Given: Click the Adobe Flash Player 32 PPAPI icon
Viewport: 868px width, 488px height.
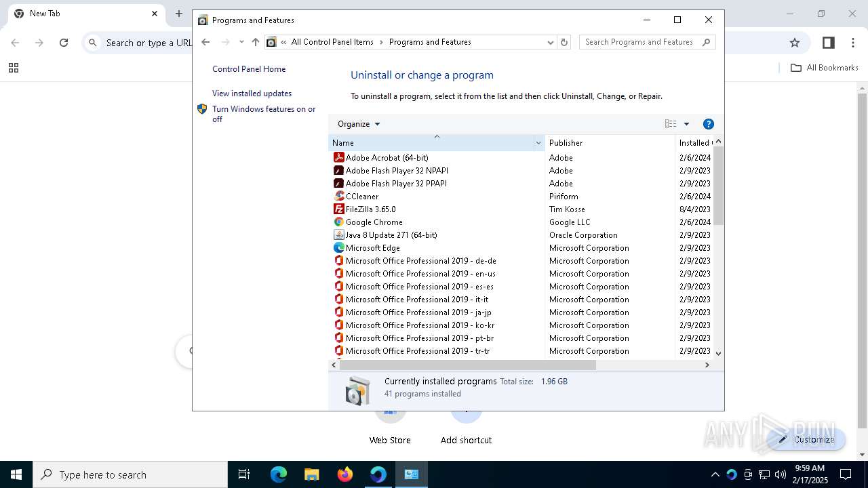Looking at the screenshot, I should (339, 183).
